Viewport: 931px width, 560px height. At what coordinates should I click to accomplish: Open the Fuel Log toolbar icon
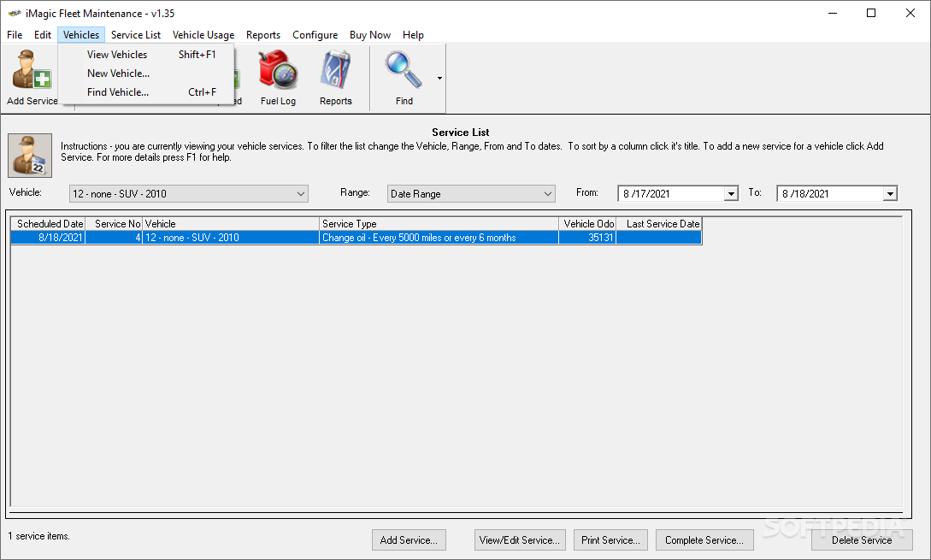278,78
